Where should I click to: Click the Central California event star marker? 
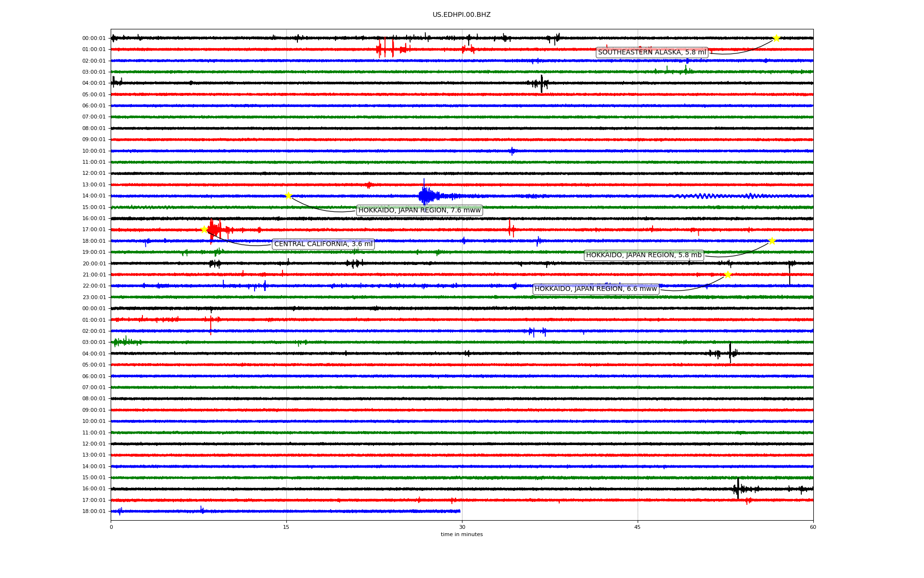[204, 229]
